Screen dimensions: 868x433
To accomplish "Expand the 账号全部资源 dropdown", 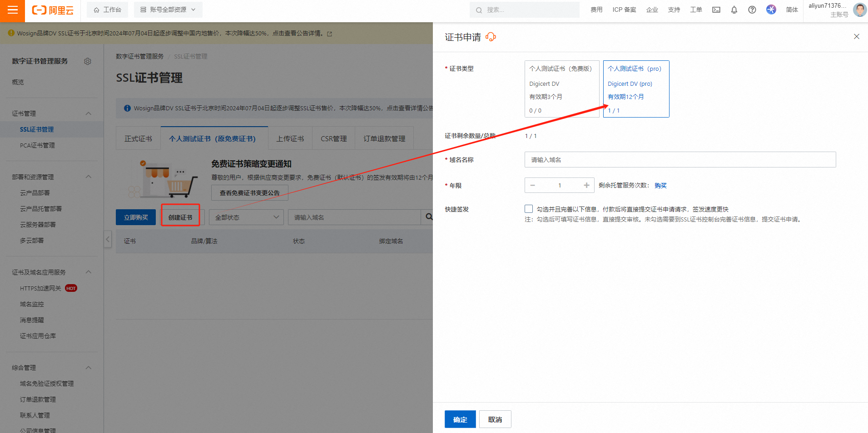I will 168,10.
